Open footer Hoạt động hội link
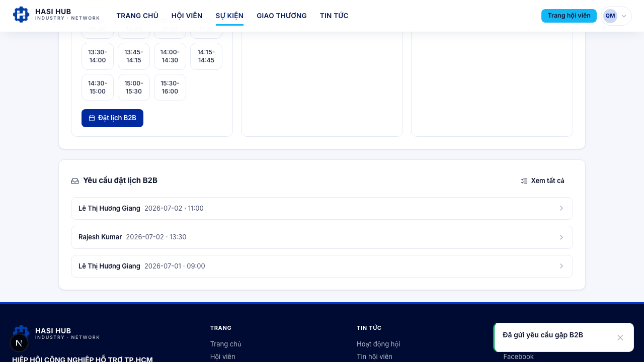Image resolution: width=644 pixels, height=362 pixels. point(378,344)
